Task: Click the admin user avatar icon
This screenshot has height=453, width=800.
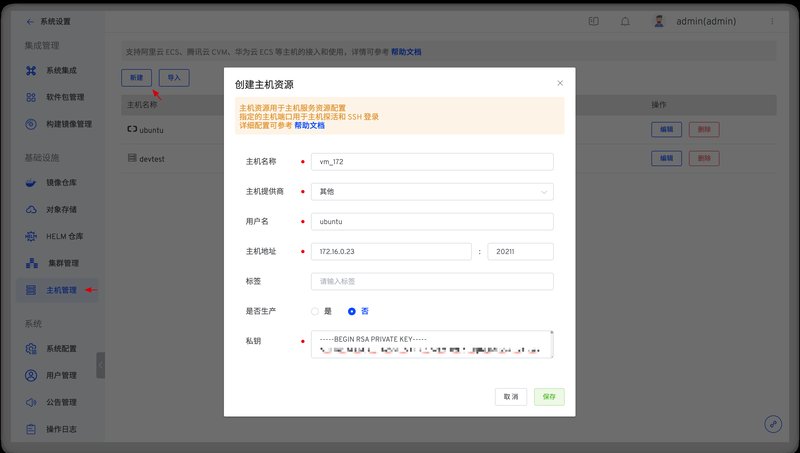Action: (659, 21)
